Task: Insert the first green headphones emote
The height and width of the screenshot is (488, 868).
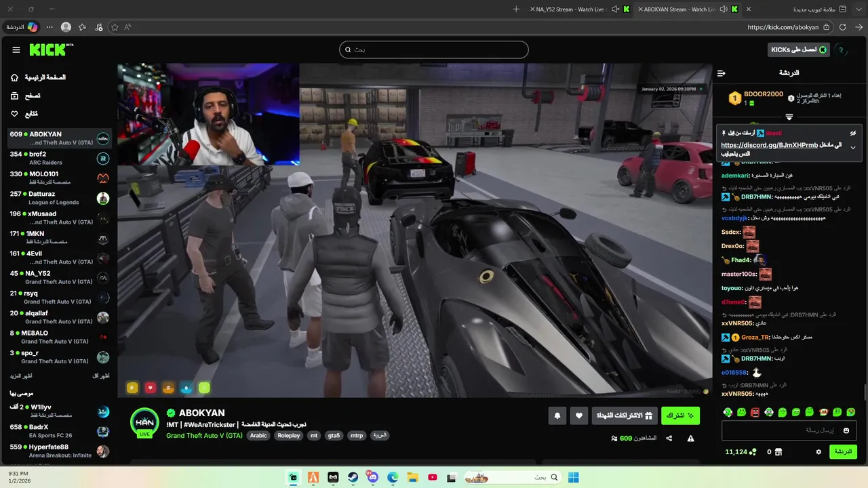Action: tap(728, 412)
